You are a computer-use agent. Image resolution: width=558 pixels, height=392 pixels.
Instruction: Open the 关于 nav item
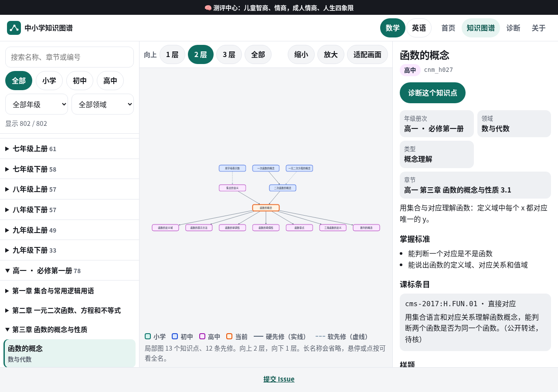539,28
